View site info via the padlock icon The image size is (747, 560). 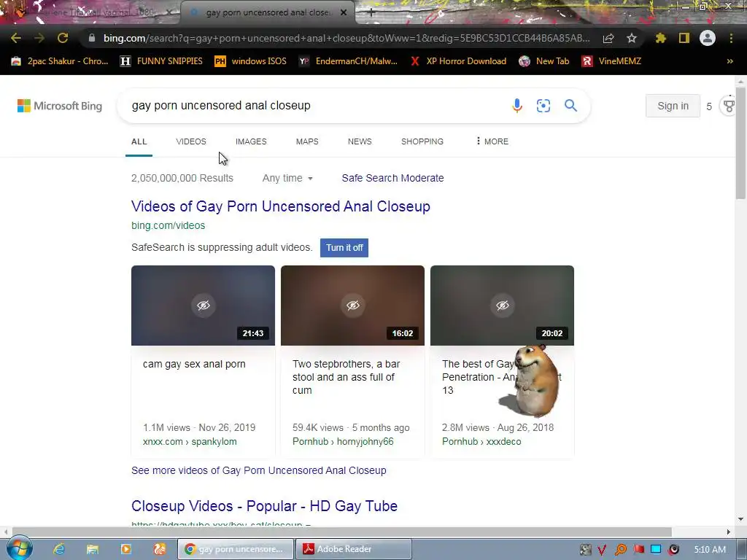[92, 38]
